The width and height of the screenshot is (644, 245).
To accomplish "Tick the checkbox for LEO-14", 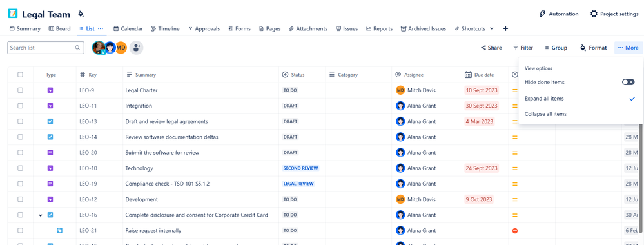I will point(20,137).
